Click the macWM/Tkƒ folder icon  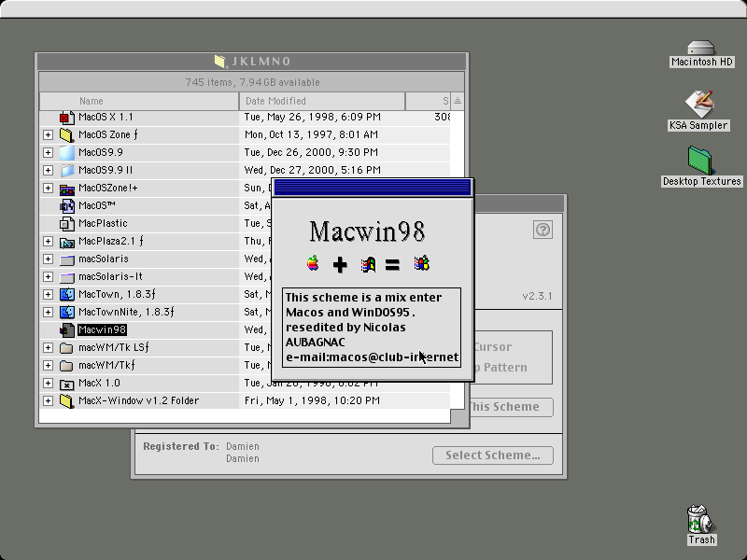click(x=66, y=365)
